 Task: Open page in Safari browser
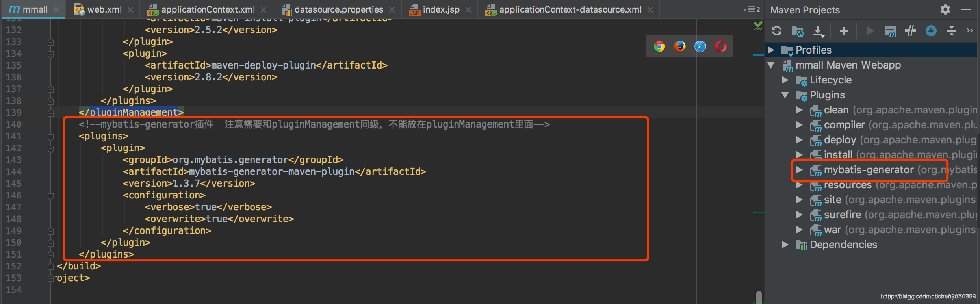700,46
